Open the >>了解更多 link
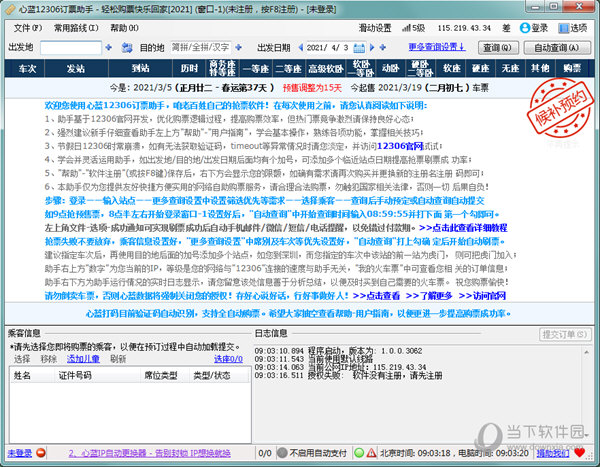 click(429, 296)
